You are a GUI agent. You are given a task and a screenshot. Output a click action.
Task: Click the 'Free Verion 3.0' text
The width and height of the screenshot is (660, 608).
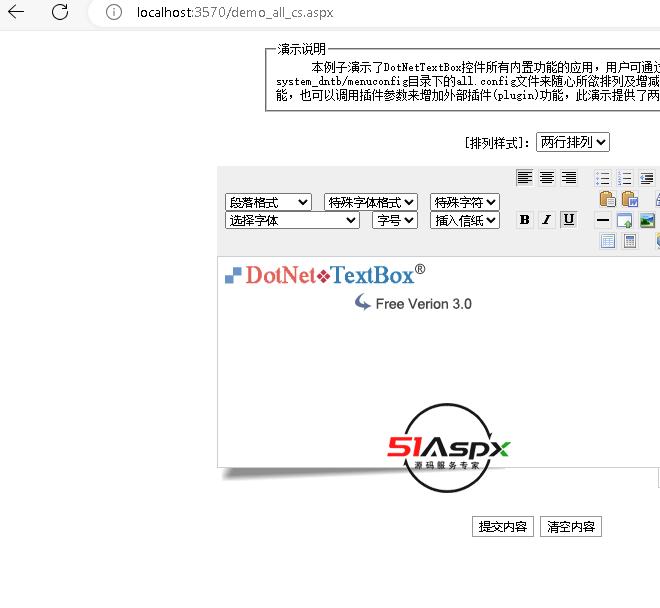tap(423, 304)
